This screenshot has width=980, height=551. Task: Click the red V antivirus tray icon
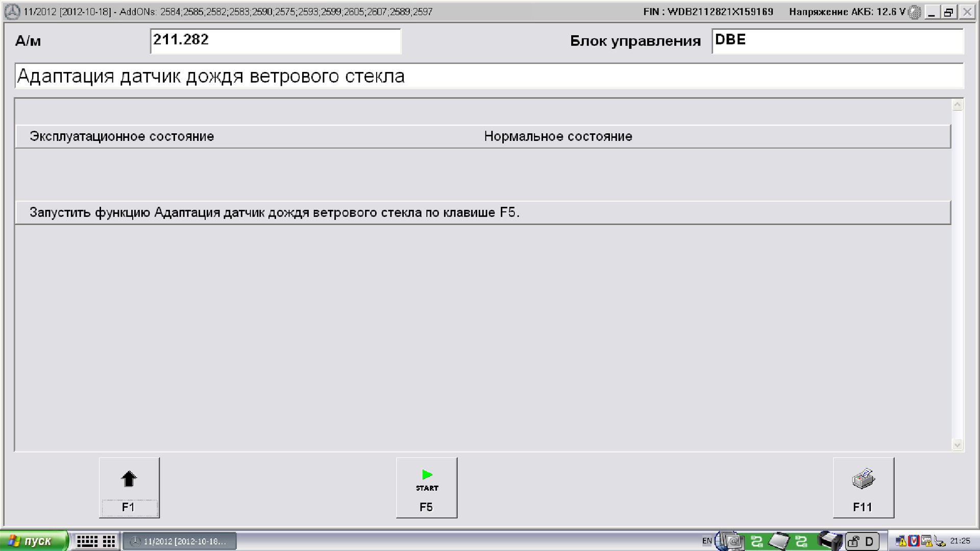pyautogui.click(x=914, y=541)
